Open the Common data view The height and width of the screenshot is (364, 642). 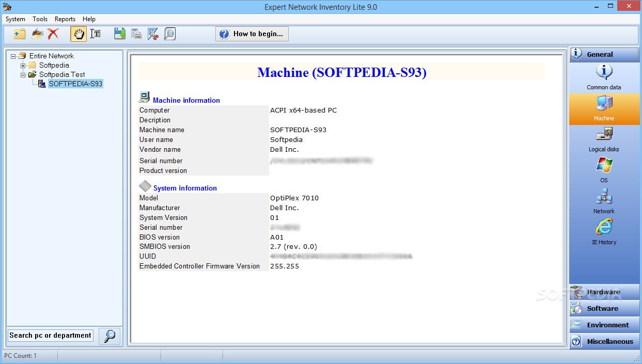(604, 77)
